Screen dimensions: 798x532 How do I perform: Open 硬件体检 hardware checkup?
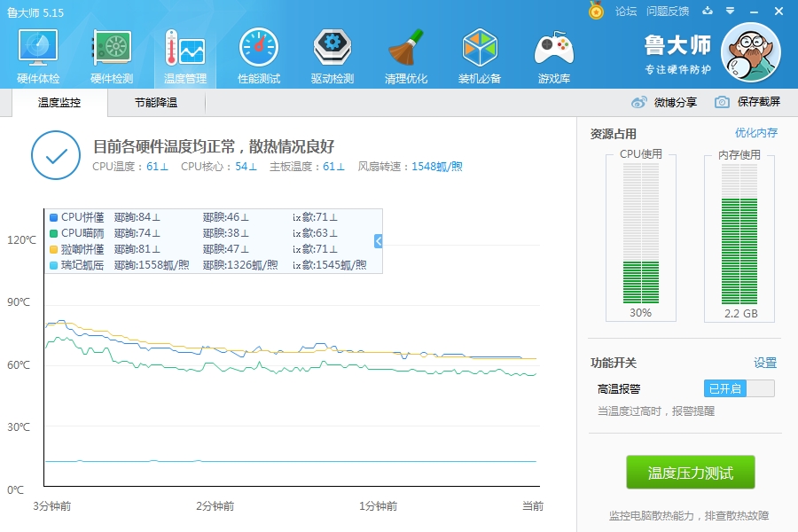click(x=38, y=57)
